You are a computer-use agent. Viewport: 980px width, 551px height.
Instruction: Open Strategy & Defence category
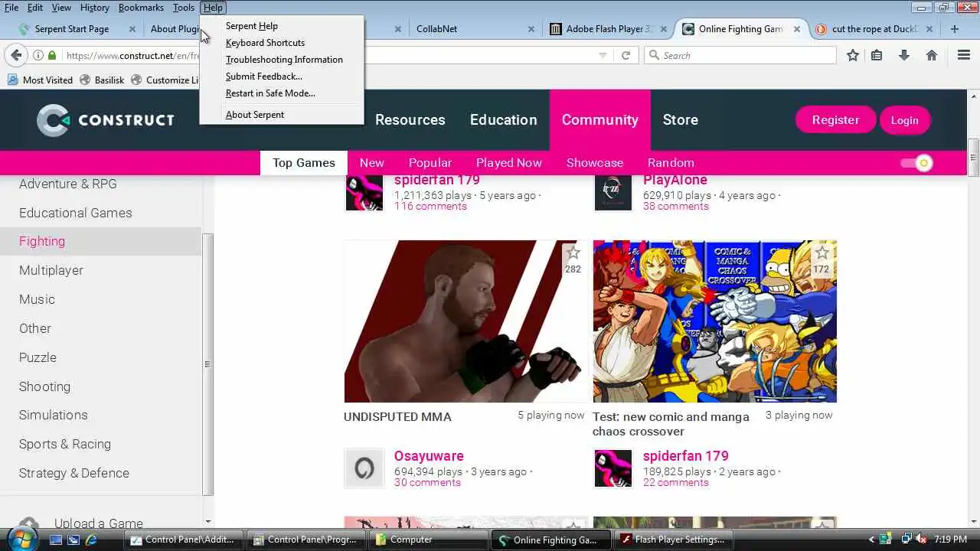[74, 473]
